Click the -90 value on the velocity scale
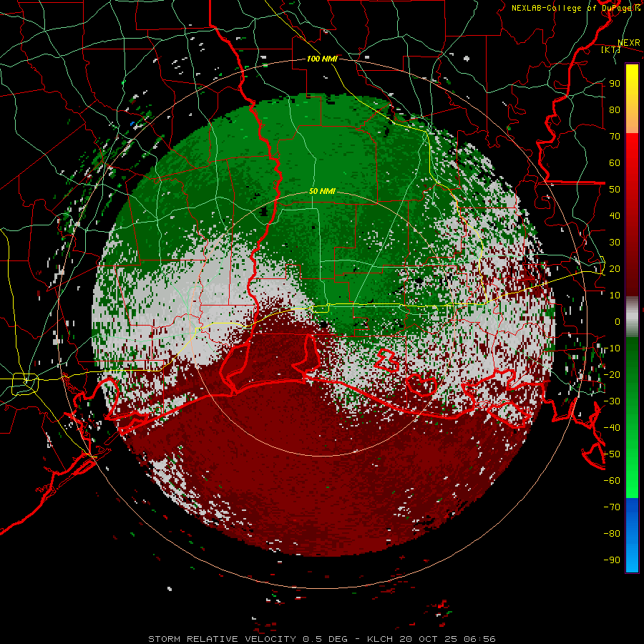 pos(612,560)
